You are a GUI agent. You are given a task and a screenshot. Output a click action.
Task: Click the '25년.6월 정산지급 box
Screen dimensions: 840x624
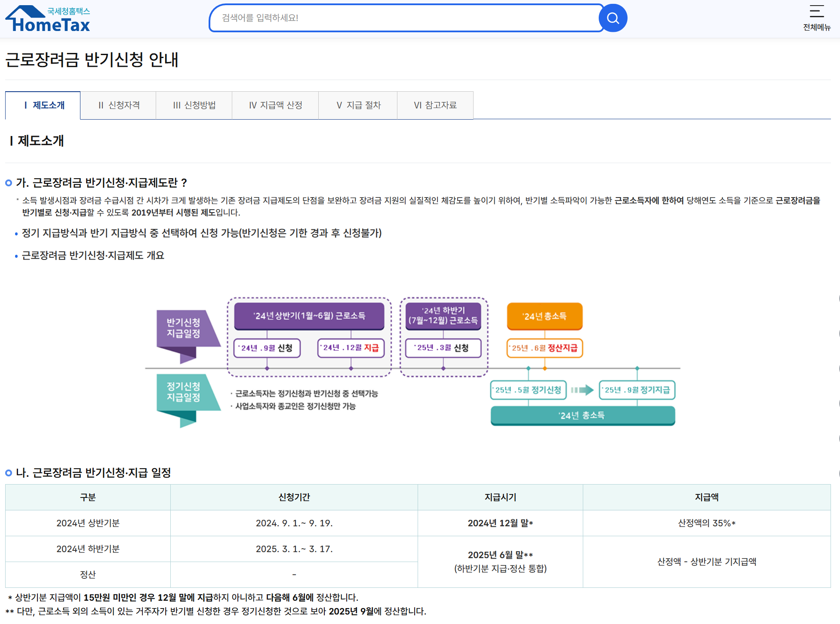pos(545,348)
